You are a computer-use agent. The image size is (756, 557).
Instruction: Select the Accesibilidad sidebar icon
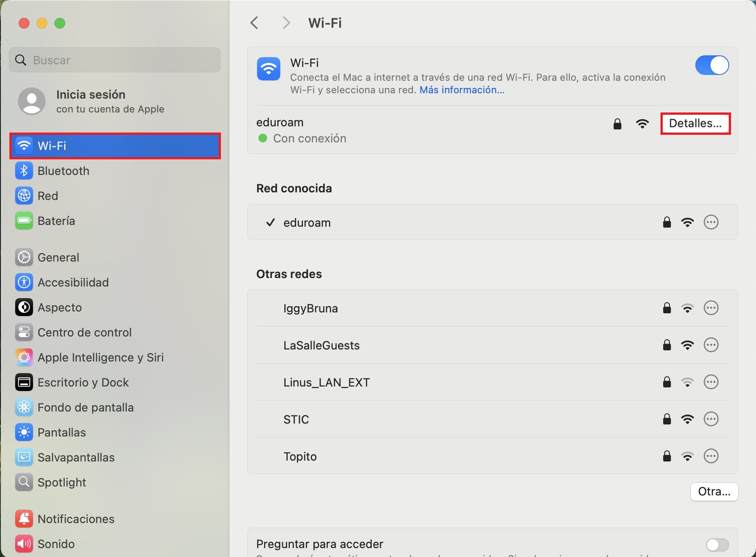click(24, 283)
